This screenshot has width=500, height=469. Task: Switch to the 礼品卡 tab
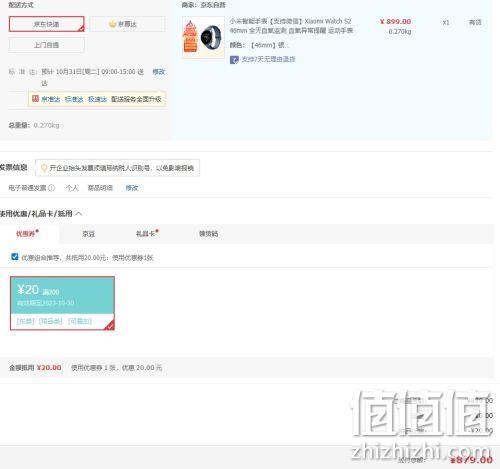147,234
